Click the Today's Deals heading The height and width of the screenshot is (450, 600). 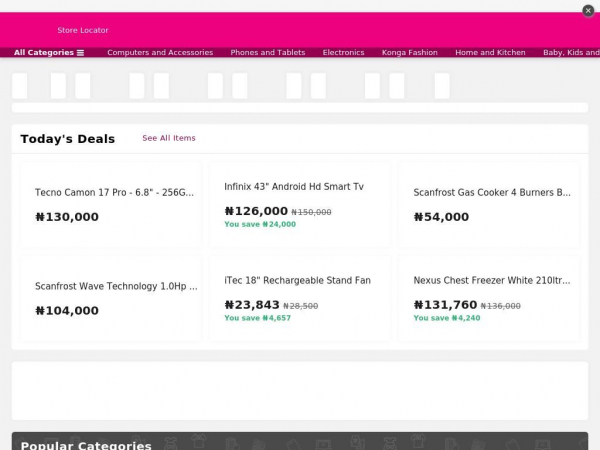click(68, 139)
